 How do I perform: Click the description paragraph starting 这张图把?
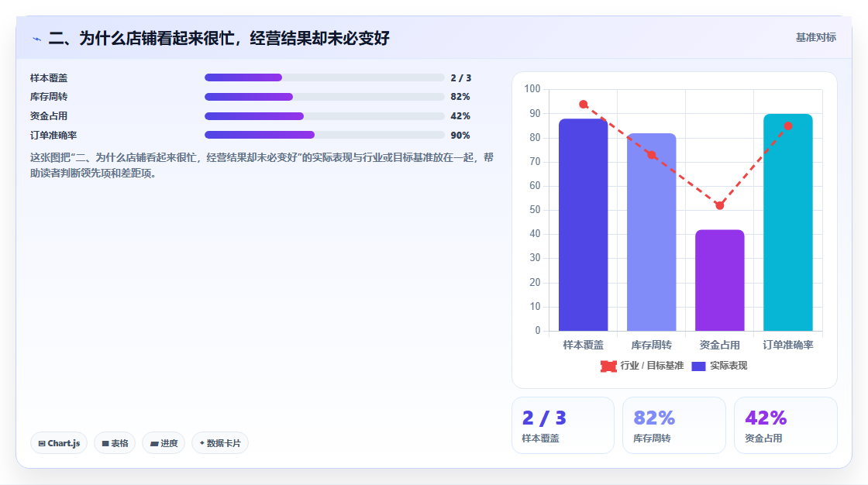pyautogui.click(x=262, y=166)
